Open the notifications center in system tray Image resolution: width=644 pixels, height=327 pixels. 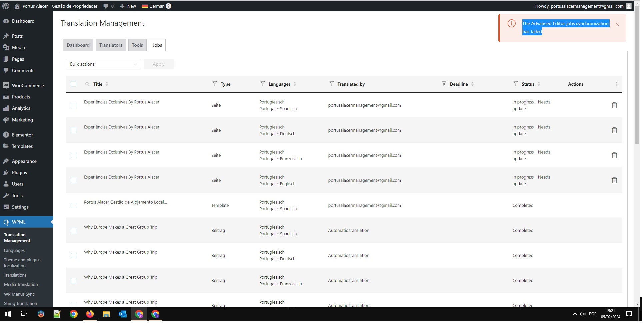click(629, 314)
